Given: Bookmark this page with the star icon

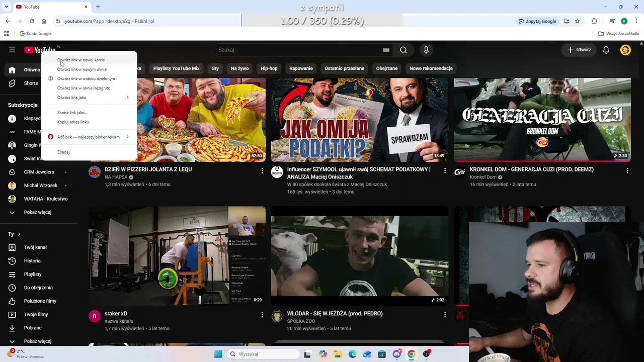Looking at the screenshot, I should click(x=577, y=21).
